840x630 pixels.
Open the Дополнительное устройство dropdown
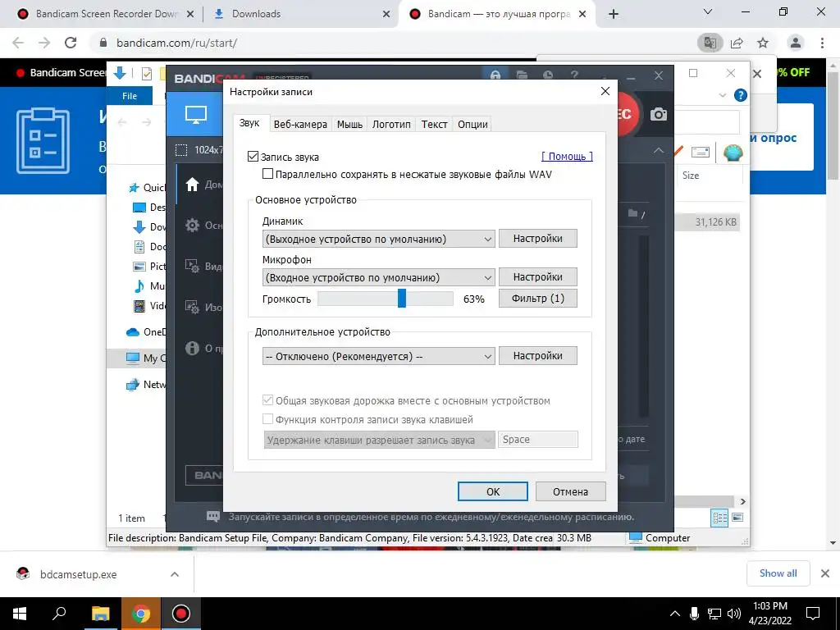[x=378, y=356]
